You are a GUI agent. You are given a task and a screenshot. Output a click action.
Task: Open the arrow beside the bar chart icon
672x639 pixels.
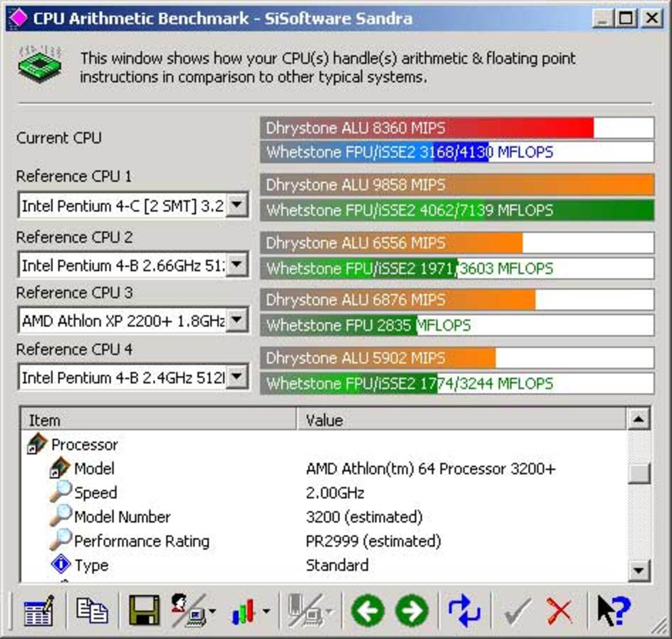click(x=266, y=611)
